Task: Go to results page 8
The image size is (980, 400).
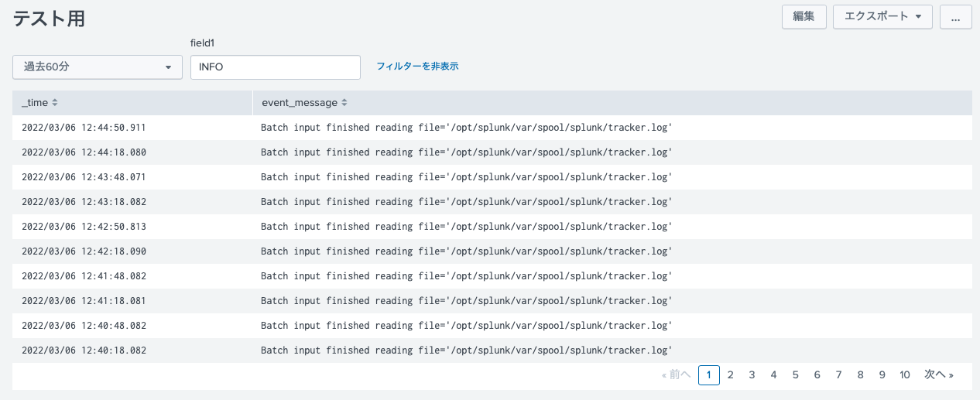Action: 860,374
